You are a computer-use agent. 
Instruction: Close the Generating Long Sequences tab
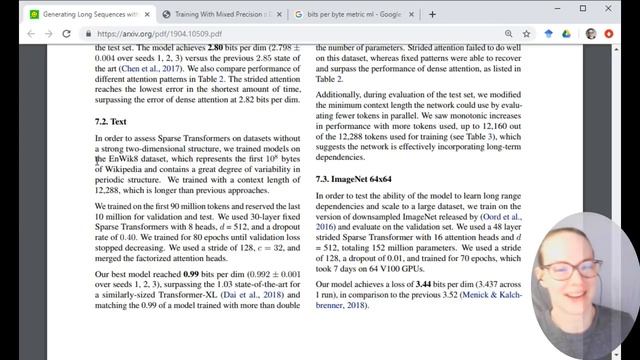[x=147, y=15]
